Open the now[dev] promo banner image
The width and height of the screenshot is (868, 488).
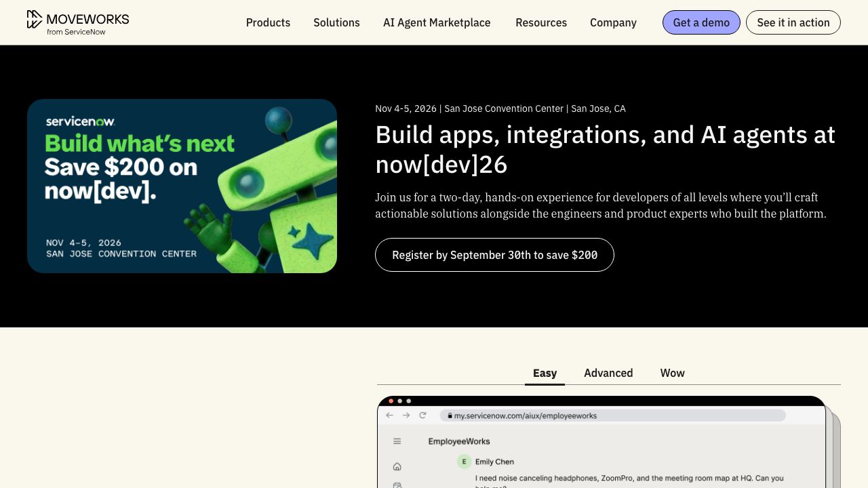click(182, 186)
